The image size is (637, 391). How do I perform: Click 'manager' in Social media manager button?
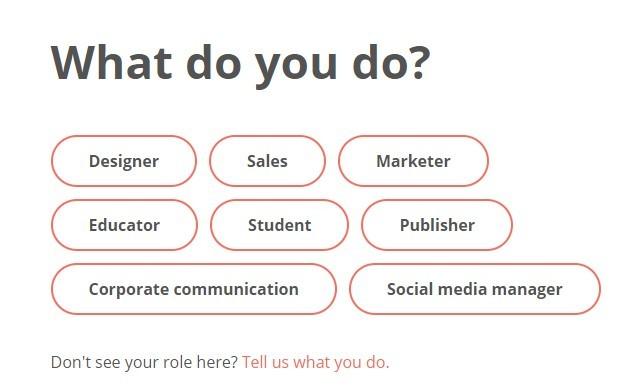(527, 290)
